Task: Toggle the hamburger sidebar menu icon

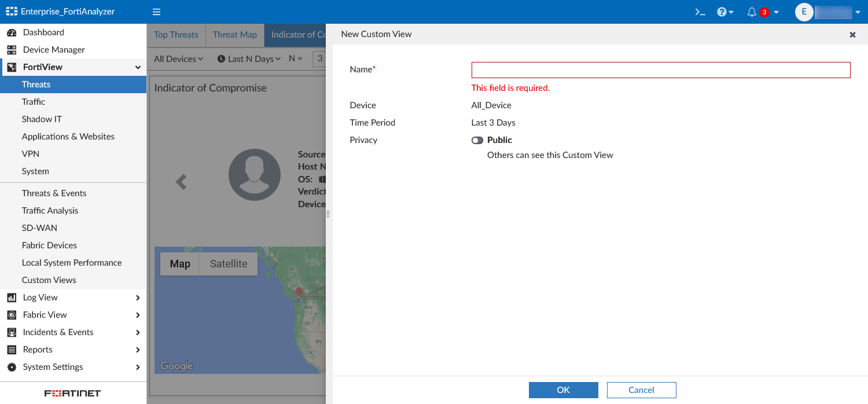Action: [156, 12]
